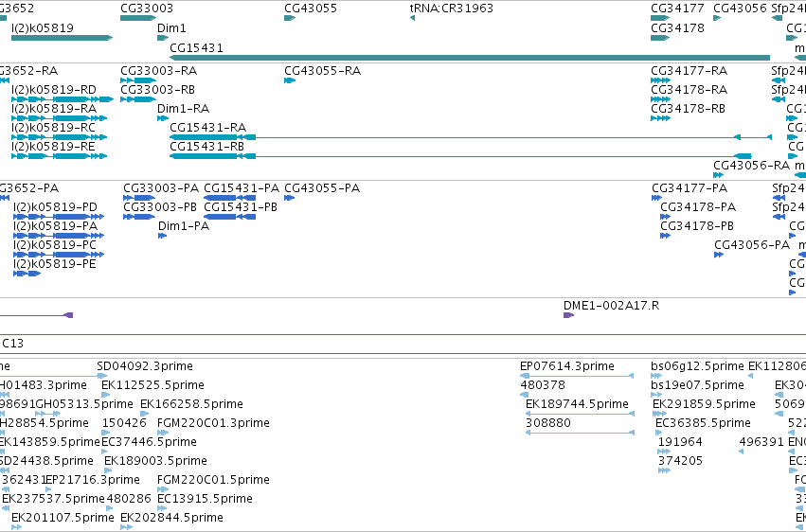The height and width of the screenshot is (532, 806).
Task: Click the long CG15431 gene bar
Action: click(470, 58)
